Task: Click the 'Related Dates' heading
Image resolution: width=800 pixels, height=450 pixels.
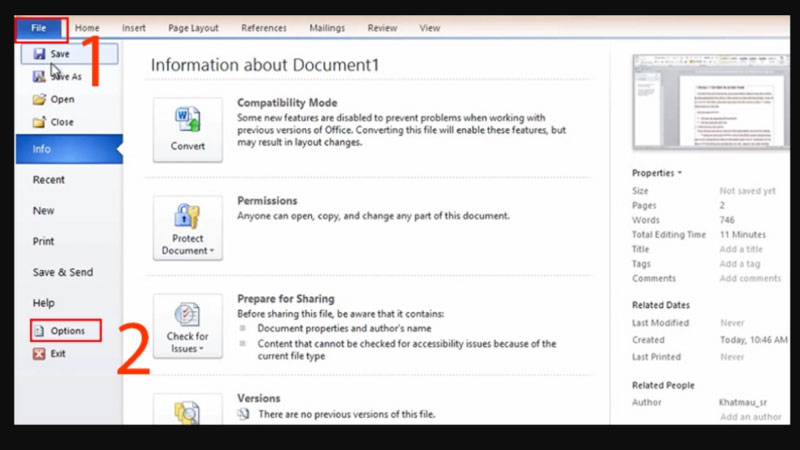Action: (661, 305)
